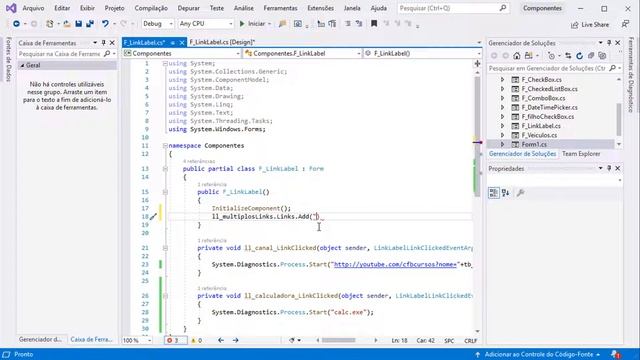Image resolution: width=640 pixels, height=360 pixels.
Task: Click the feedback icon beside Live Share
Action: pyautogui.click(x=625, y=24)
